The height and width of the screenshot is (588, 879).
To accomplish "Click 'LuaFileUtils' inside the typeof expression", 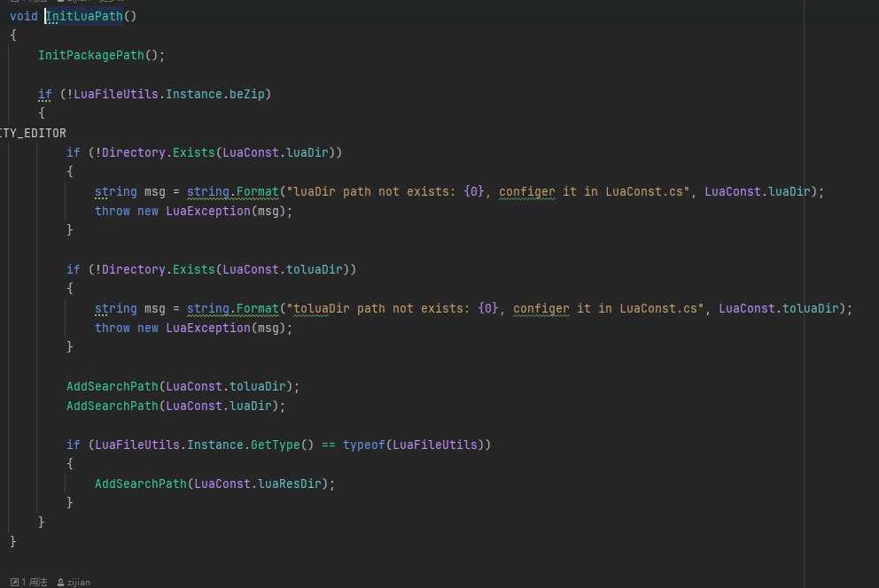I will coord(435,445).
